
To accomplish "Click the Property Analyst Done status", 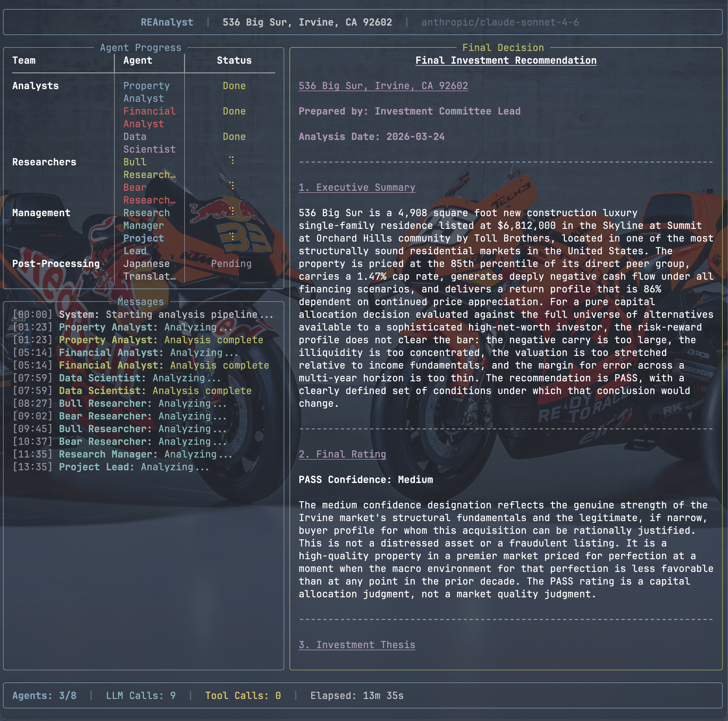I will [234, 86].
